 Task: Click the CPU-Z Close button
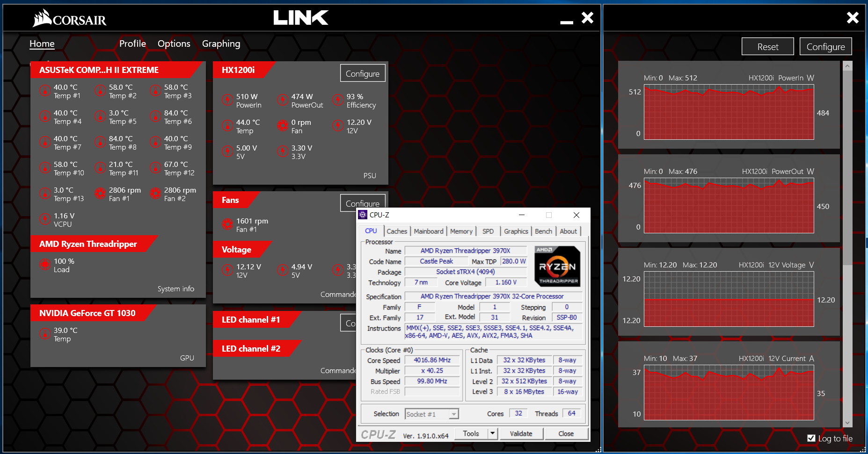(x=566, y=433)
